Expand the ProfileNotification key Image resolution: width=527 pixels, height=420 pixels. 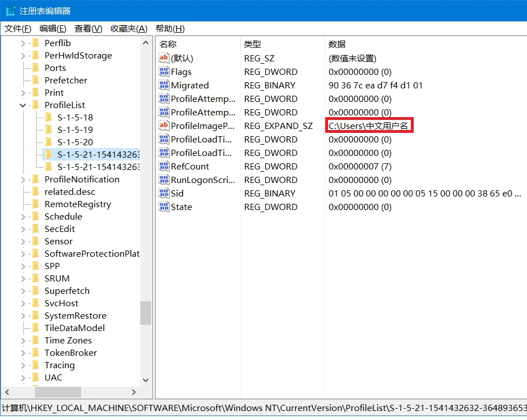coord(23,180)
